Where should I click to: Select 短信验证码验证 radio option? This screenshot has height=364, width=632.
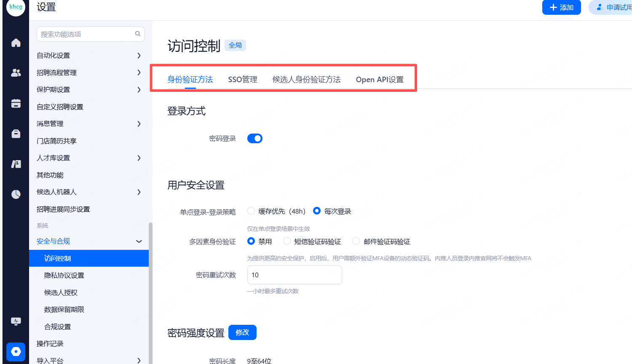287,241
